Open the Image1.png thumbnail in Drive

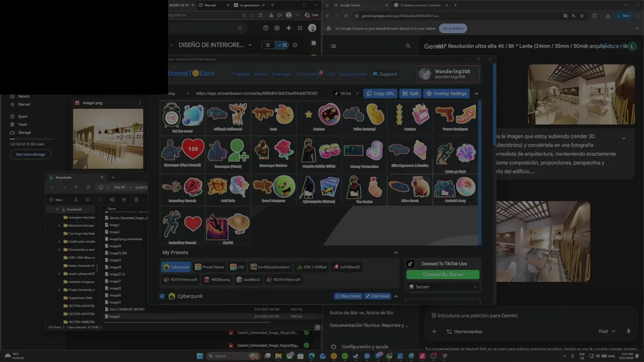pos(108,139)
